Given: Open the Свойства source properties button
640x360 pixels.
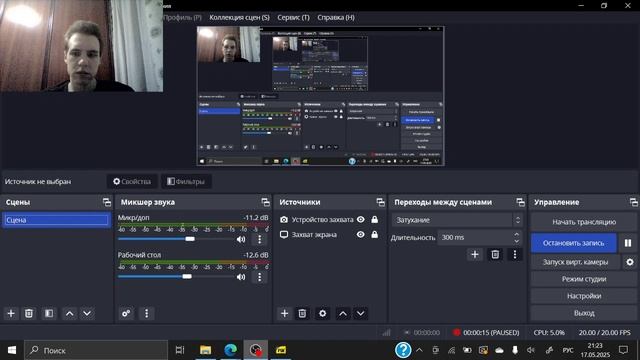Looking at the screenshot, I should pos(132,182).
